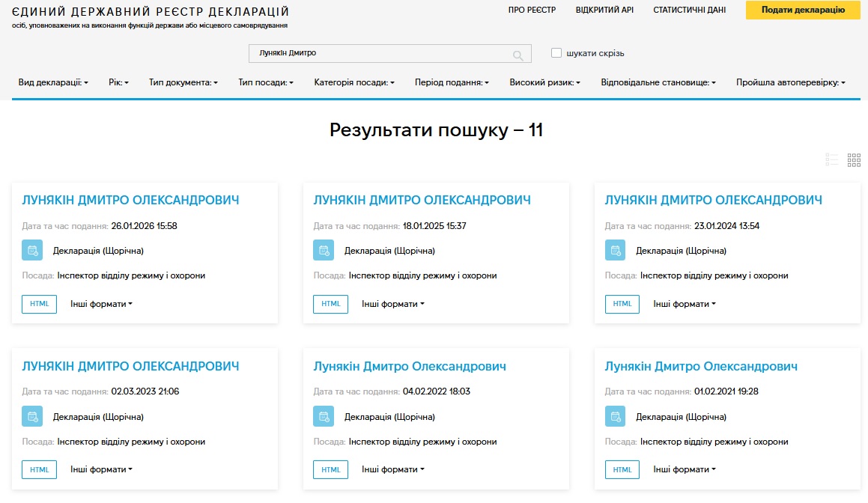Open 'Інші формати' for 26.01.2026 declaration

point(101,304)
